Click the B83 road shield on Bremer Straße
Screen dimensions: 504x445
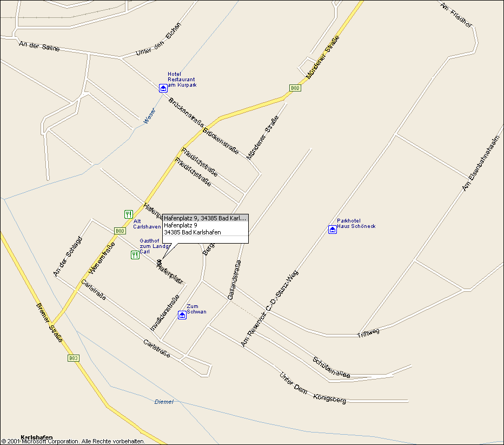tap(74, 358)
